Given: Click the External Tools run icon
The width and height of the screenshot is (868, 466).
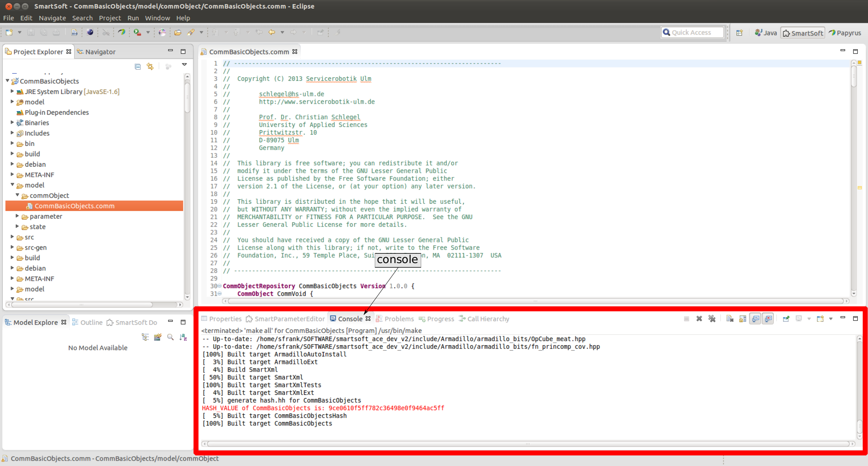Looking at the screenshot, I should pyautogui.click(x=138, y=33).
